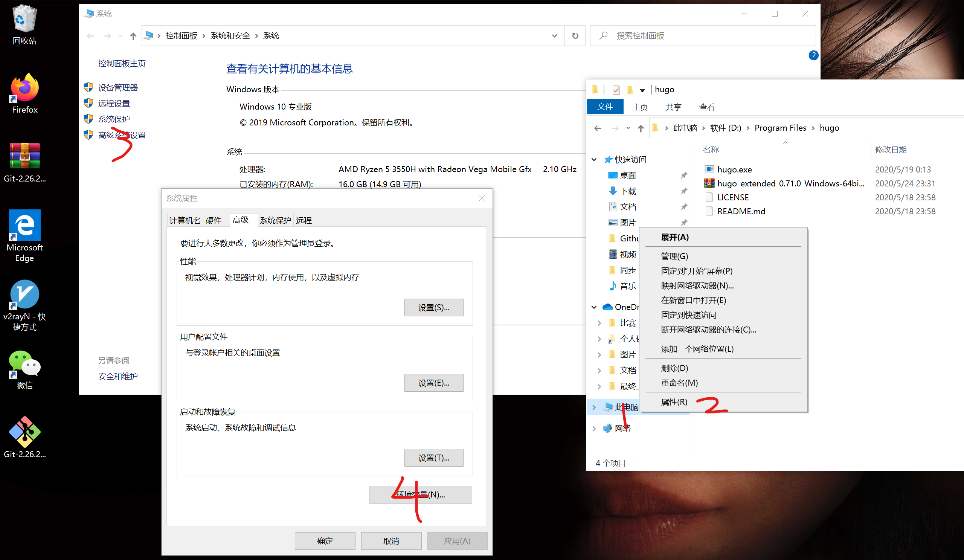Unpin 下载 from Quick Access
The image size is (964, 560).
[684, 191]
